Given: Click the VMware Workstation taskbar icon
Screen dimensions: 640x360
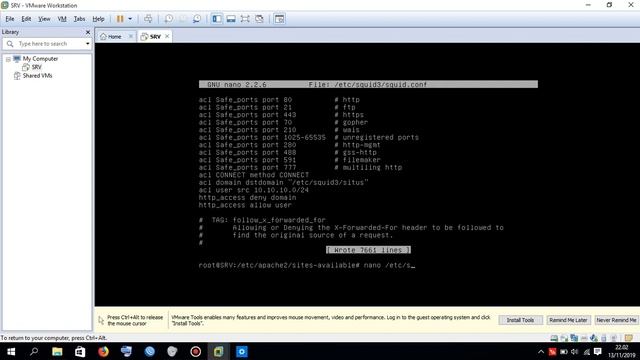Looking at the screenshot, I should pyautogui.click(x=218, y=351).
